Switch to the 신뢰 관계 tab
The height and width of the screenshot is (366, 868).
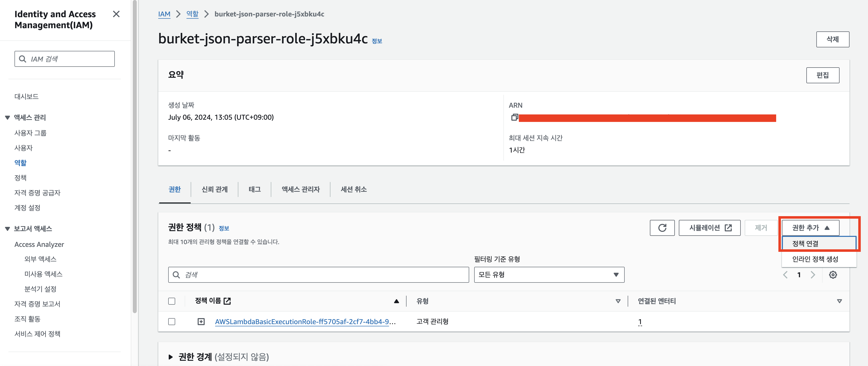214,189
